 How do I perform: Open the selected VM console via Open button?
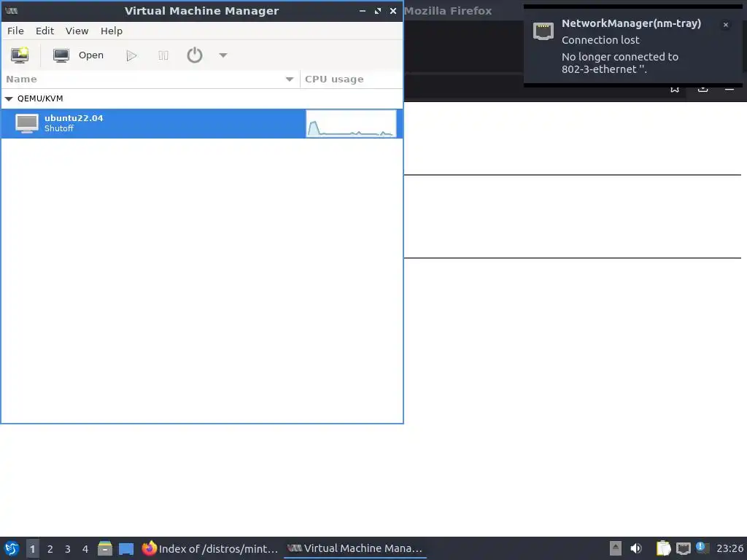tap(79, 55)
